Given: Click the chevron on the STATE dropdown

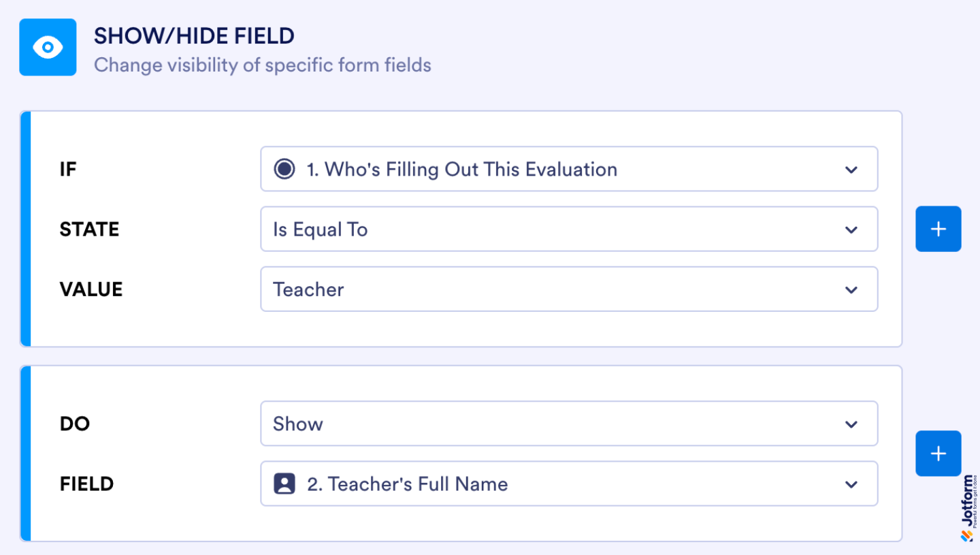Looking at the screenshot, I should point(851,229).
